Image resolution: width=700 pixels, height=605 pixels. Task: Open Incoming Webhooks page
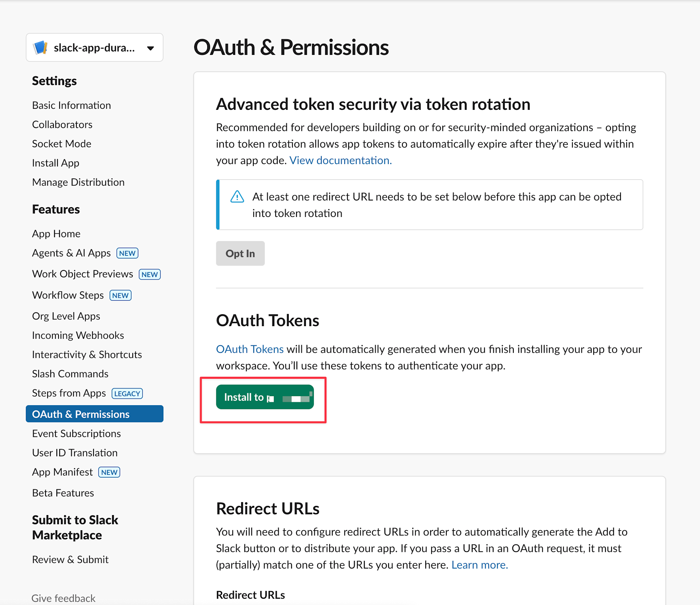coord(78,336)
